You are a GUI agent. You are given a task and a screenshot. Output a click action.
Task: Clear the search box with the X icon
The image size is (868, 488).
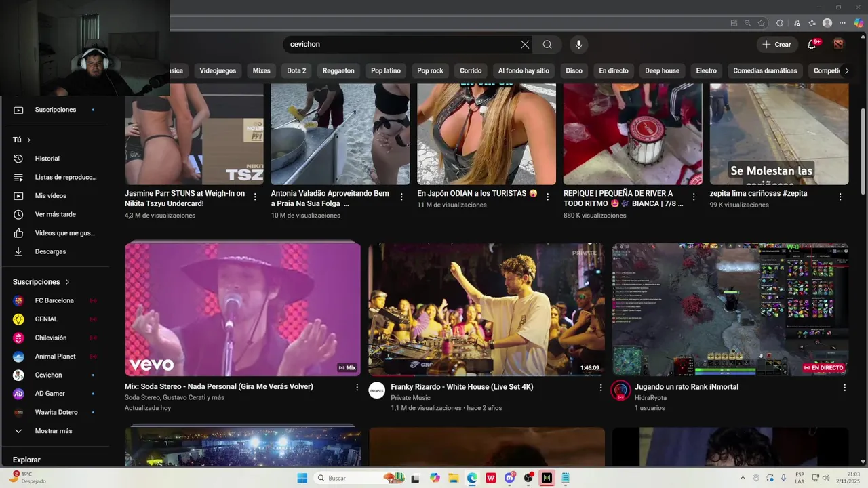tap(525, 45)
